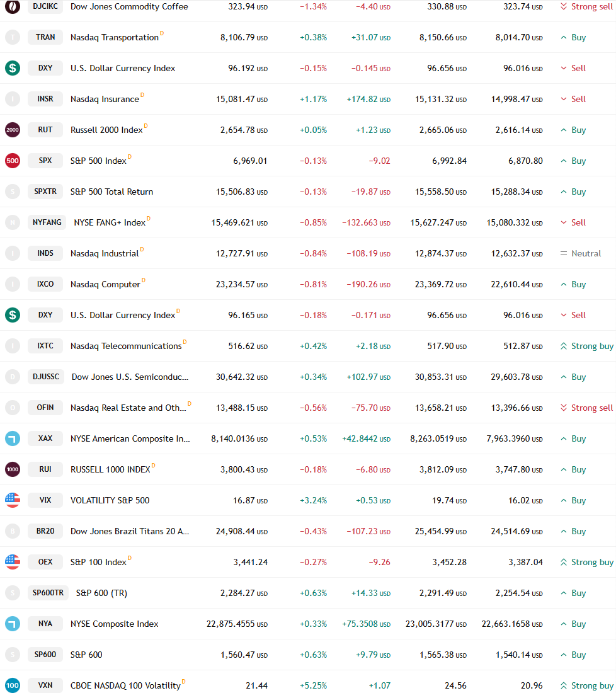Image resolution: width=616 pixels, height=693 pixels.
Task: Open the DJCIKC ticker symbol
Action: [45, 6]
